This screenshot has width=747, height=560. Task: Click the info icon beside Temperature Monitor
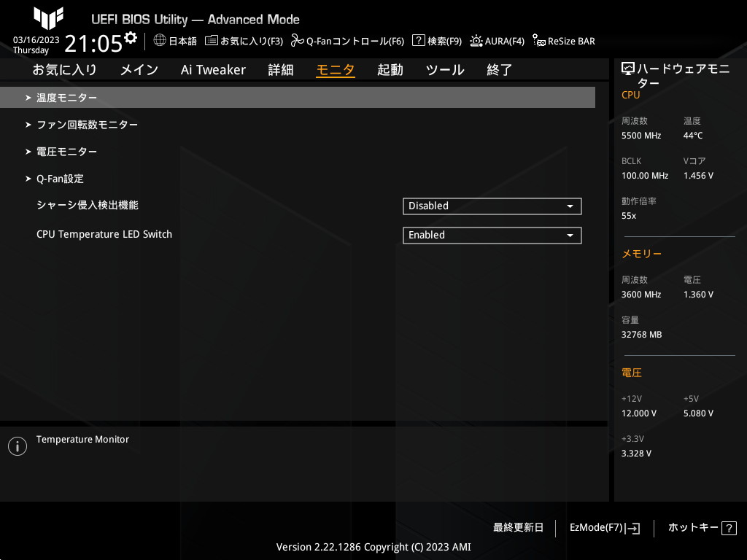coord(18,446)
